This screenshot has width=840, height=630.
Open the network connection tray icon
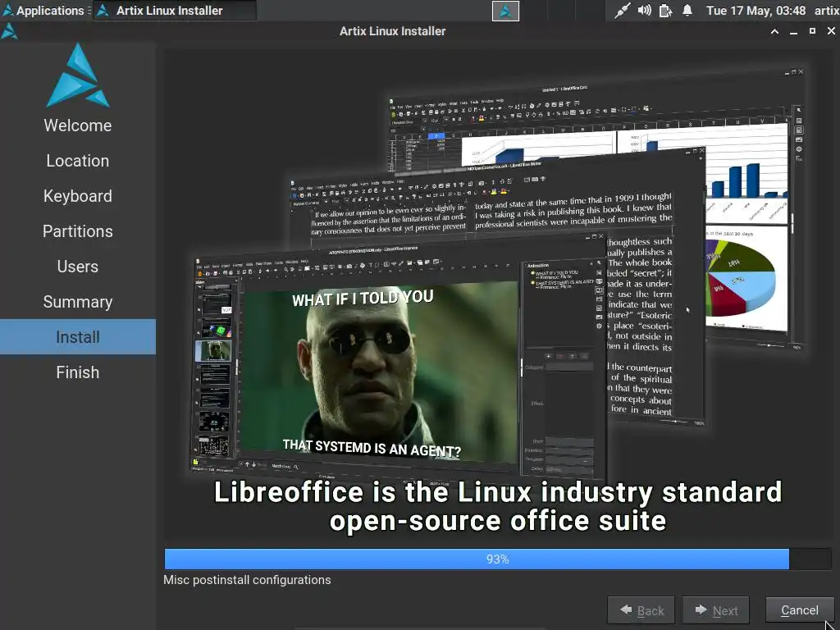(x=622, y=11)
